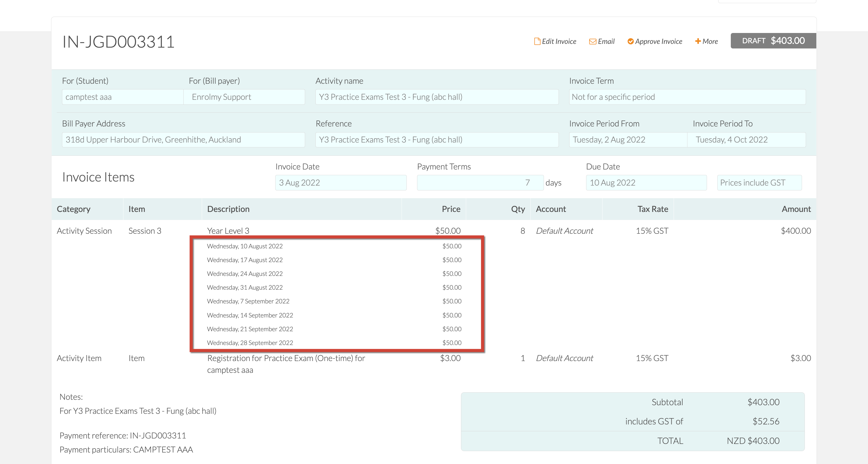This screenshot has width=868, height=464.
Task: Click 15% GST in Activity Session row
Action: pos(652,231)
